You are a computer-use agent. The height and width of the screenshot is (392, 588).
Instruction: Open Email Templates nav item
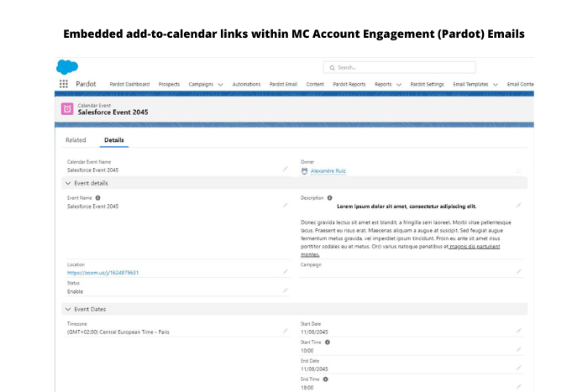point(470,84)
